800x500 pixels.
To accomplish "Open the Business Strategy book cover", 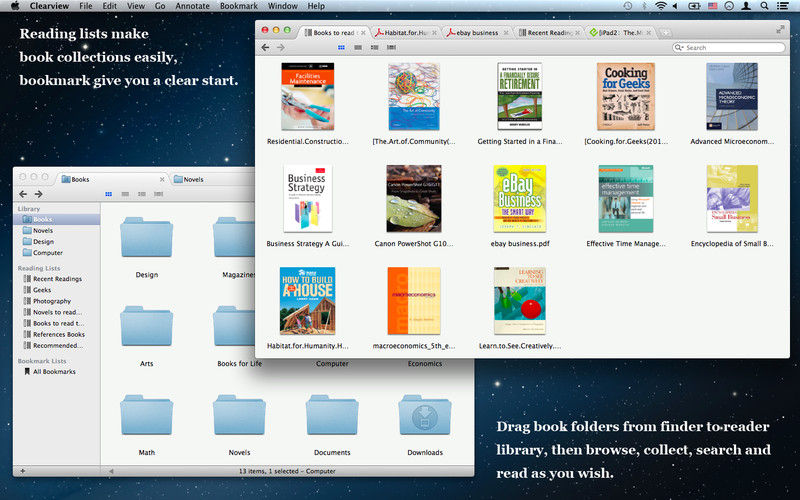I will 308,198.
